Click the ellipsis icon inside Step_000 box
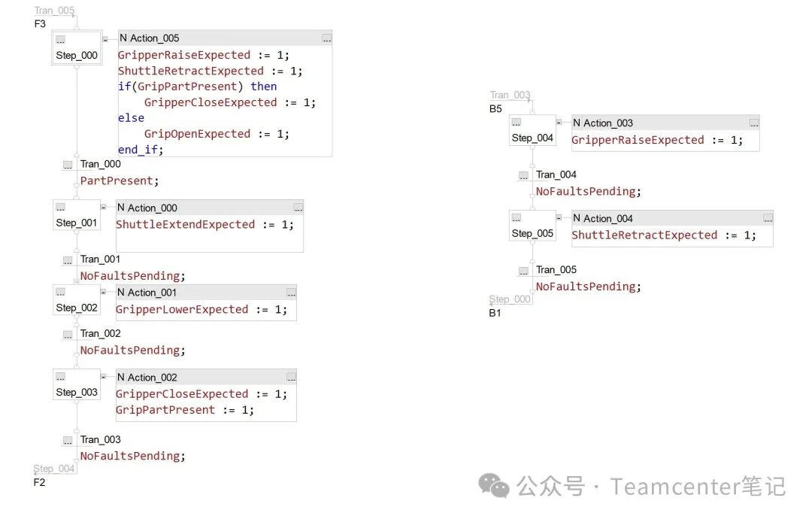 point(60,40)
